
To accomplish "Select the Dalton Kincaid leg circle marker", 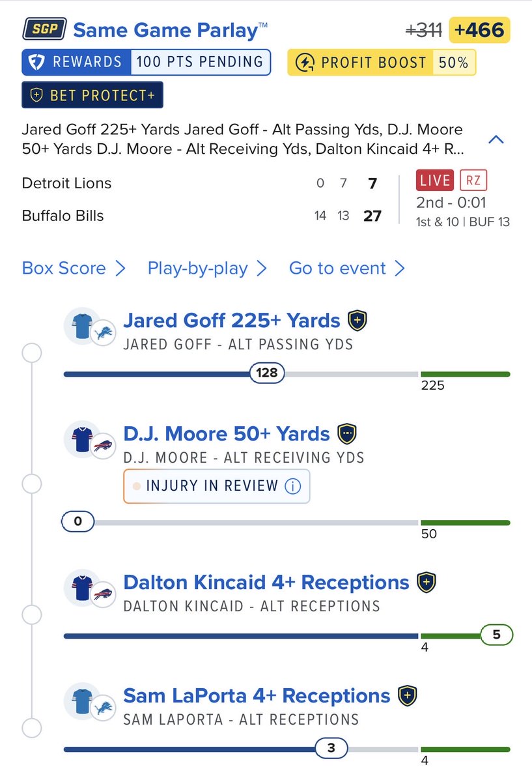I will [x=31, y=615].
